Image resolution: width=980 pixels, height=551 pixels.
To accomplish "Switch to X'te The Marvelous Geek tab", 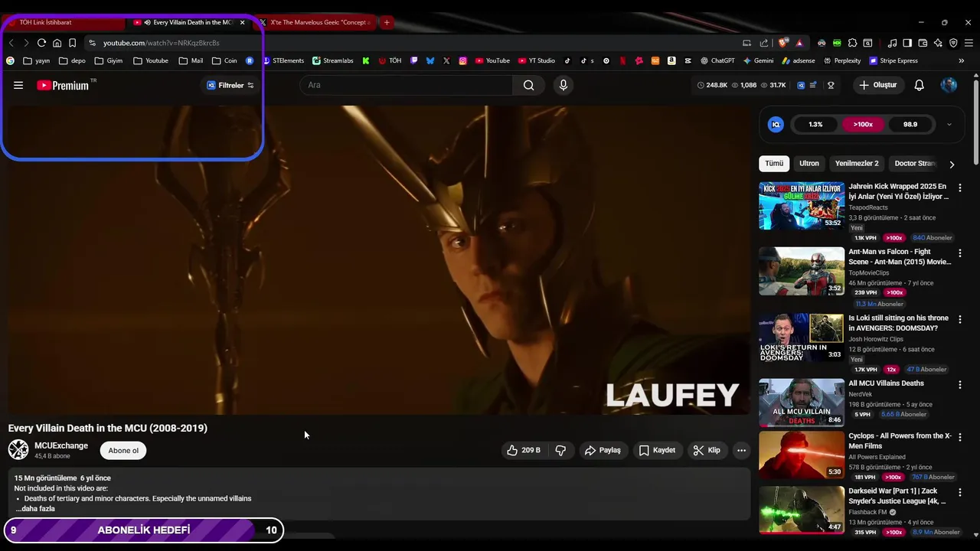I will point(315,22).
